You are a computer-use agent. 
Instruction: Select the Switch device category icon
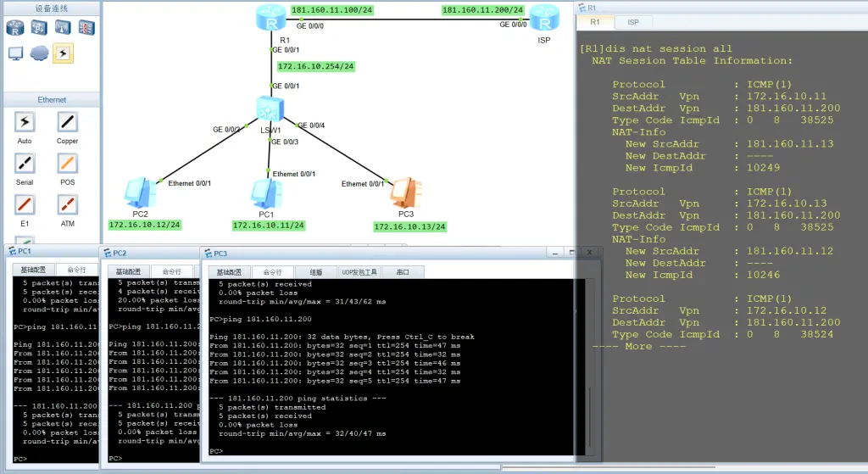point(39,28)
